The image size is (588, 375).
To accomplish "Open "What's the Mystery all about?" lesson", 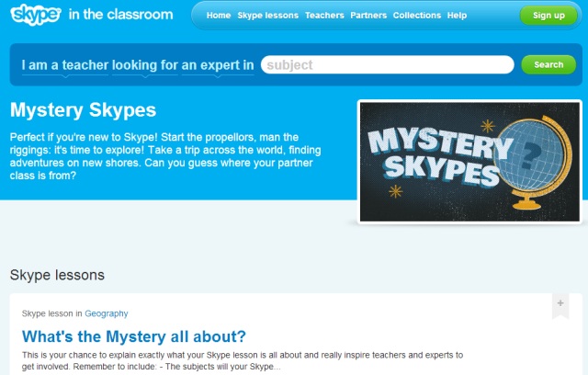I will [x=134, y=336].
